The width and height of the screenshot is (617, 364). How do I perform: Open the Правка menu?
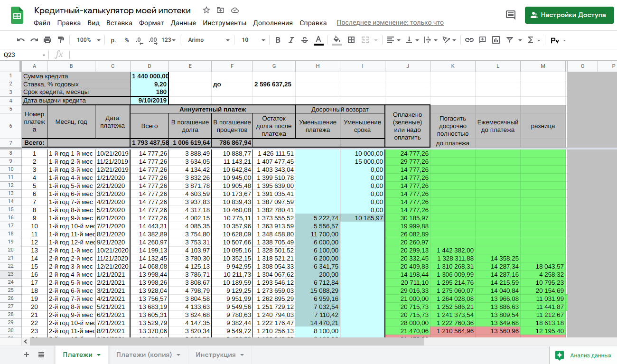(69, 23)
